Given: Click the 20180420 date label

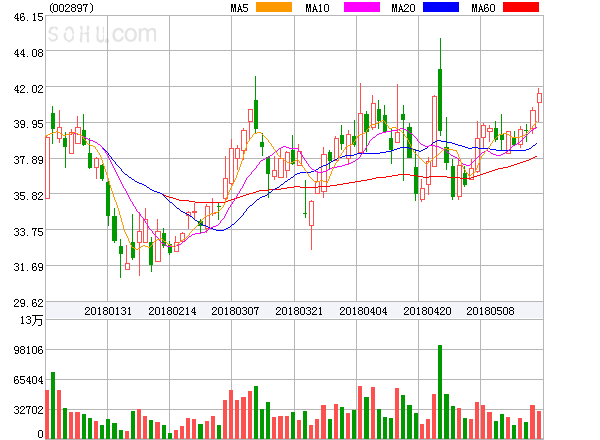Looking at the screenshot, I should point(427,311).
